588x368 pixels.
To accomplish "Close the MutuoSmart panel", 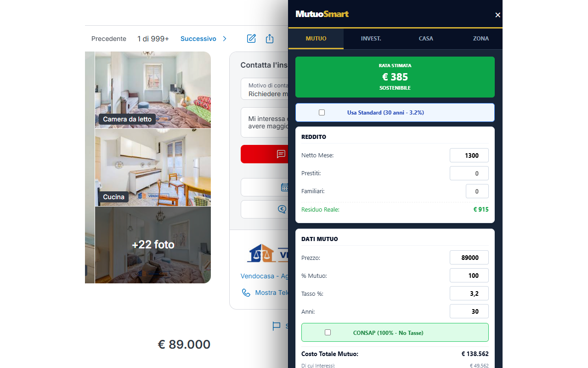I will tap(498, 15).
